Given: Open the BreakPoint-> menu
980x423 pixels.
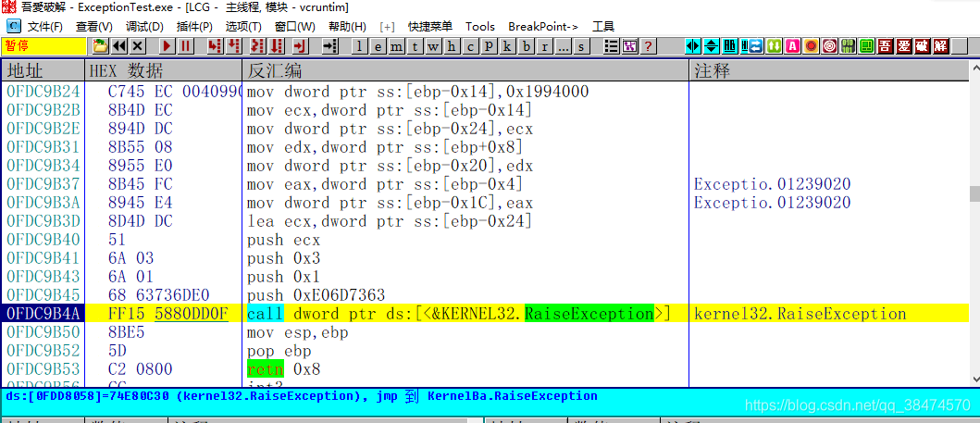Looking at the screenshot, I should [543, 27].
